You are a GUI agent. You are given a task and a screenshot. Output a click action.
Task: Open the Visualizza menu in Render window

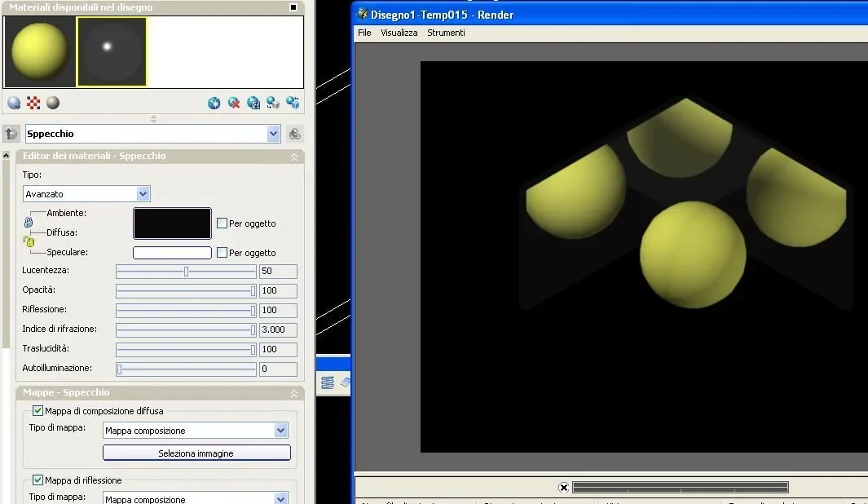point(399,33)
